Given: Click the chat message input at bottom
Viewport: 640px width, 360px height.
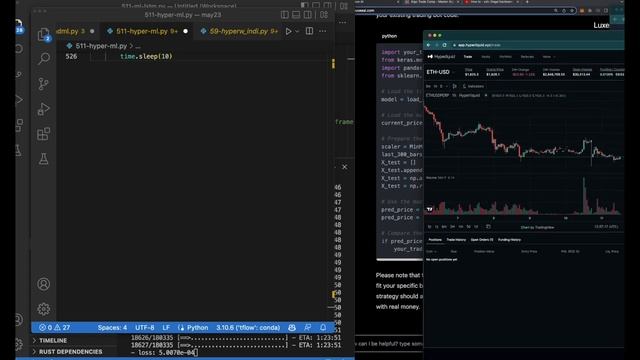Looking at the screenshot, I should [x=389, y=344].
